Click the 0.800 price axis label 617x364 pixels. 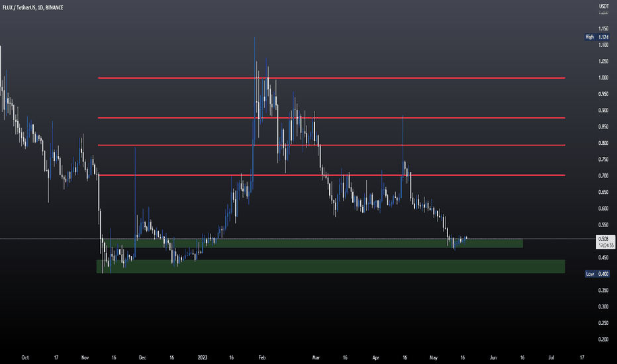pos(603,143)
